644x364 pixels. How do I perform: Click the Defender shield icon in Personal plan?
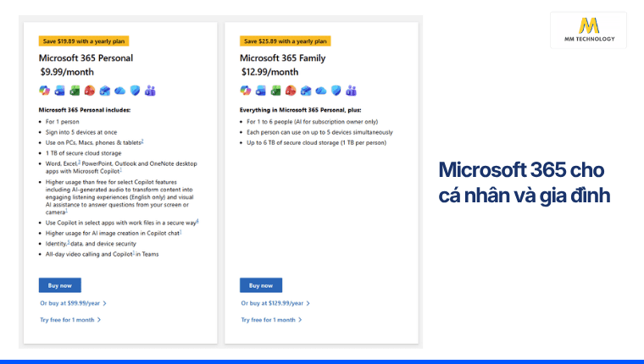[x=135, y=91]
